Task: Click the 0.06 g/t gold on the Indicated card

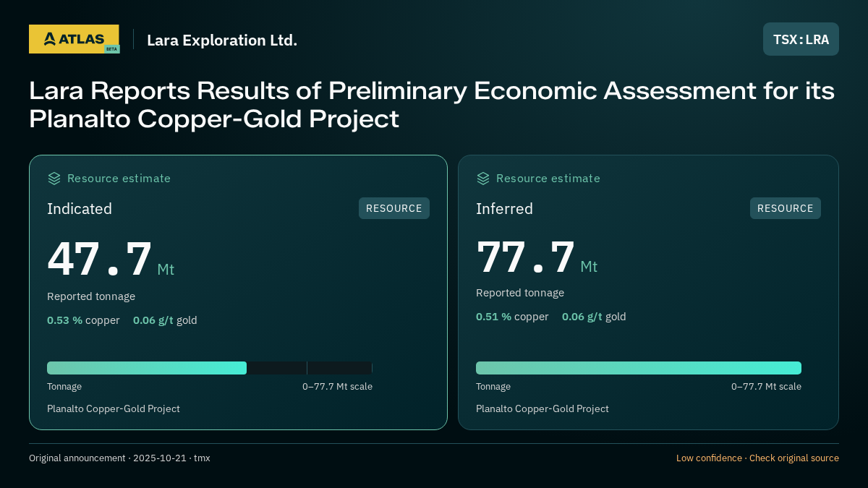Action: 165,320
